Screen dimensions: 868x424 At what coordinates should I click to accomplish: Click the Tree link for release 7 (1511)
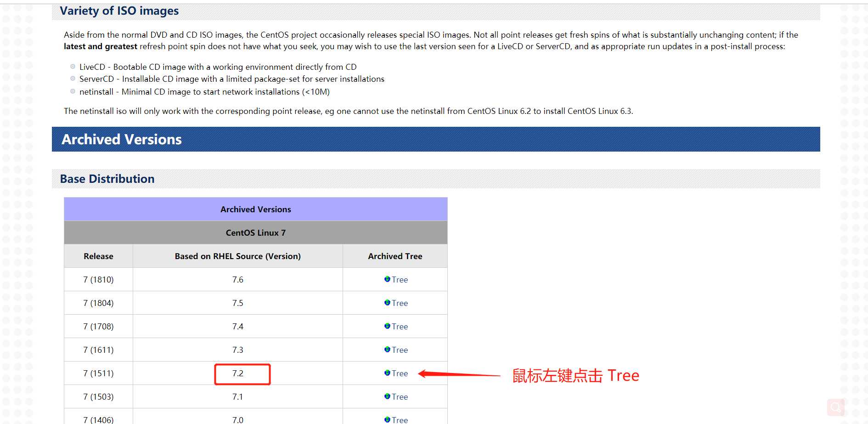(400, 373)
